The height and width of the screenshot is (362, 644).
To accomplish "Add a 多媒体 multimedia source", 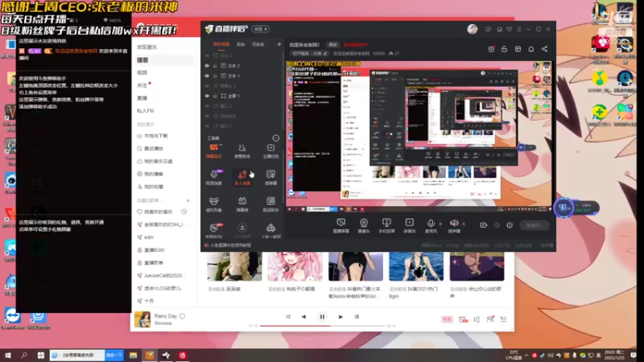I will point(410,225).
